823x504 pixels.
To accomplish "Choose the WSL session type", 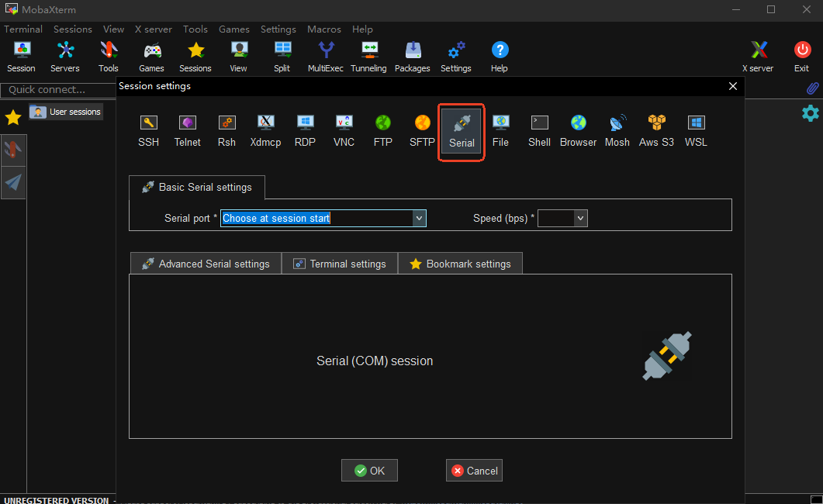I will 696,129.
